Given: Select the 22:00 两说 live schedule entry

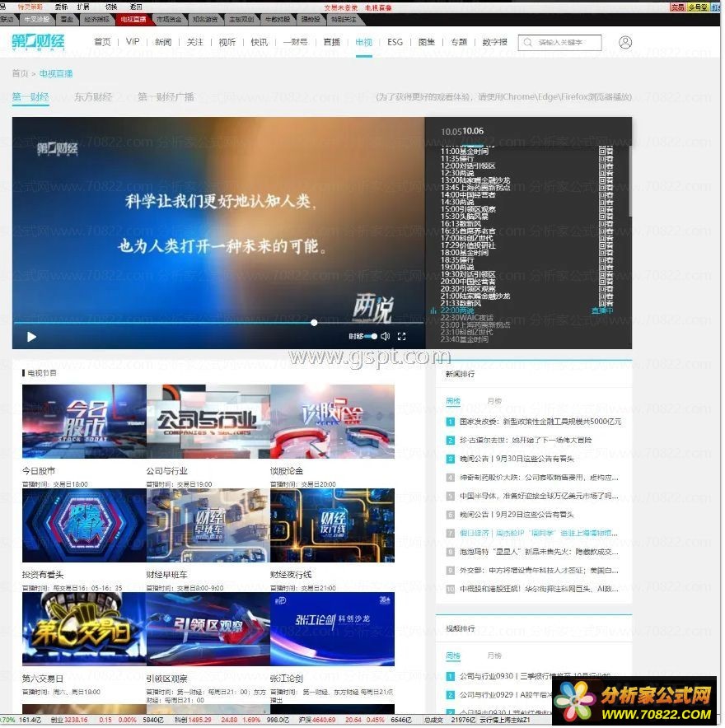Looking at the screenshot, I should (457, 310).
